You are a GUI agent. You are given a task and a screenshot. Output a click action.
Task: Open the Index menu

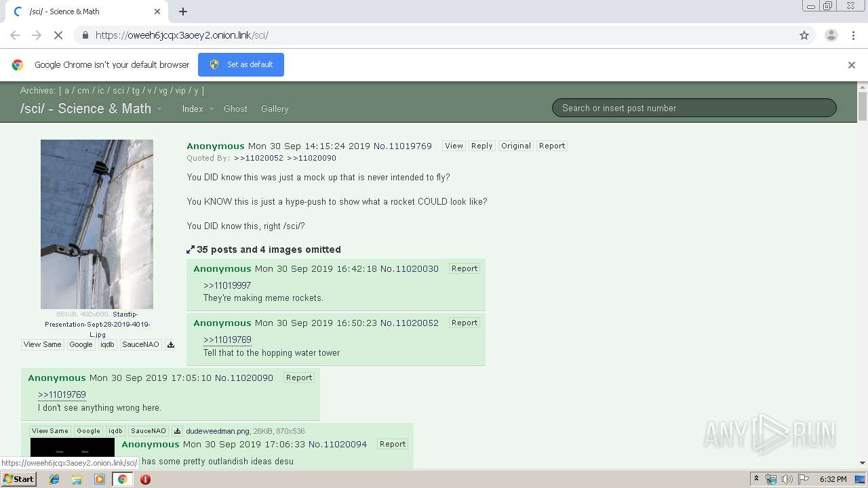(193, 108)
